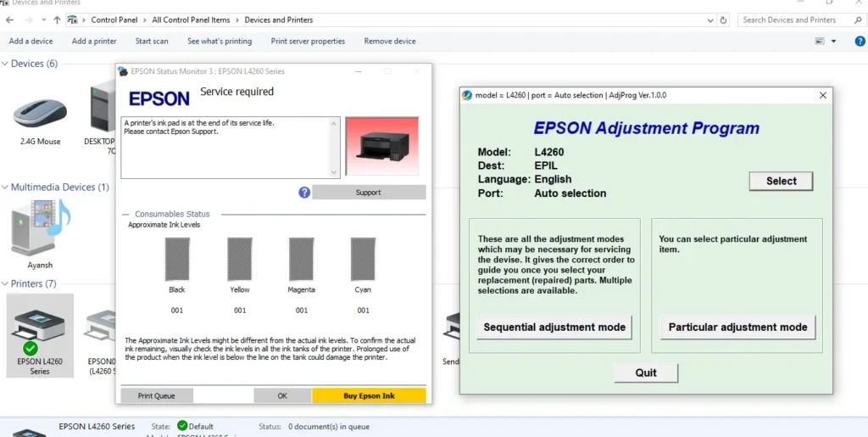Click the Back arrow in Explorer

tap(9, 20)
